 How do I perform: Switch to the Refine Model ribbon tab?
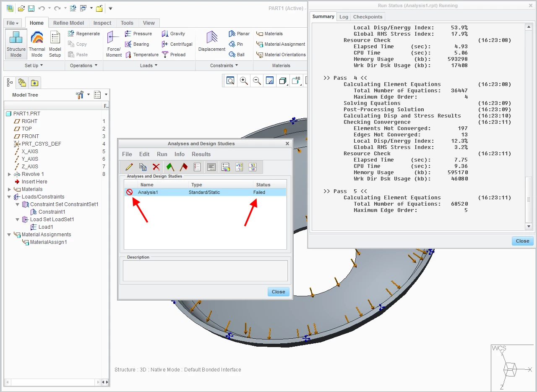tap(68, 23)
